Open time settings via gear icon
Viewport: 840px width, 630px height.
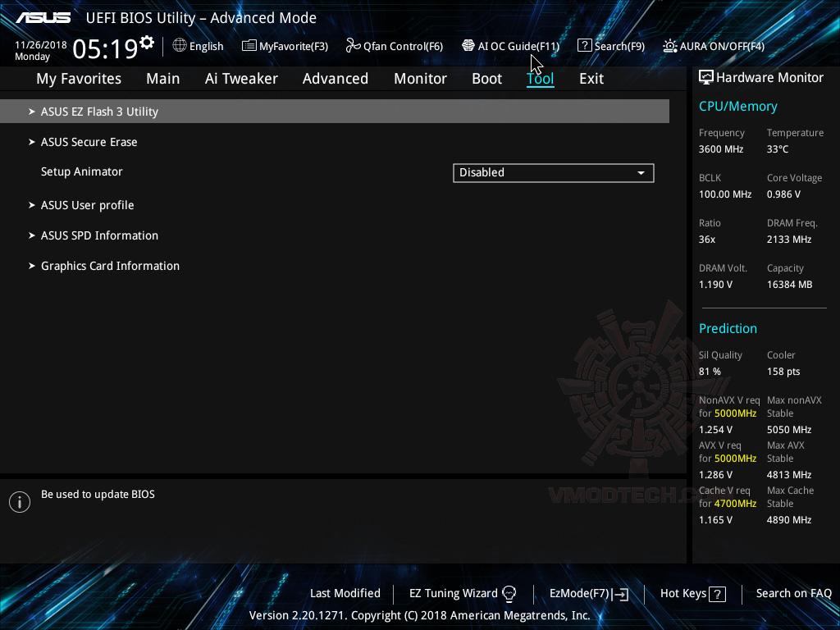click(x=146, y=42)
